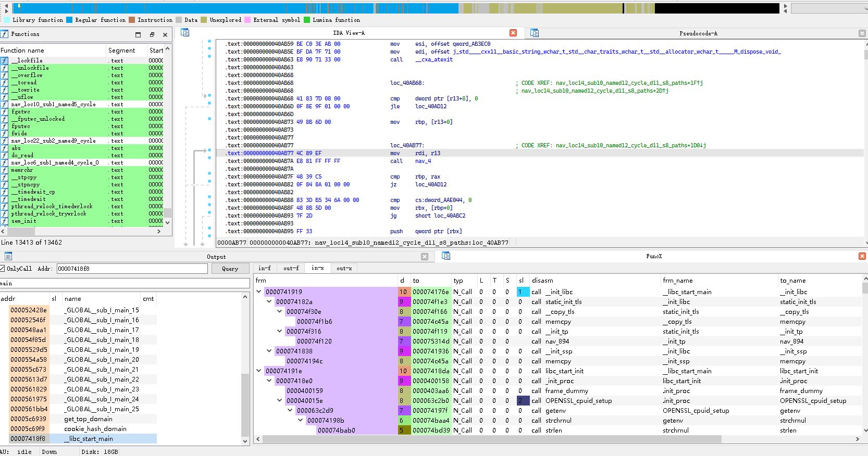Toggle breakpoint dot at address 40AB5E

coord(209,48)
